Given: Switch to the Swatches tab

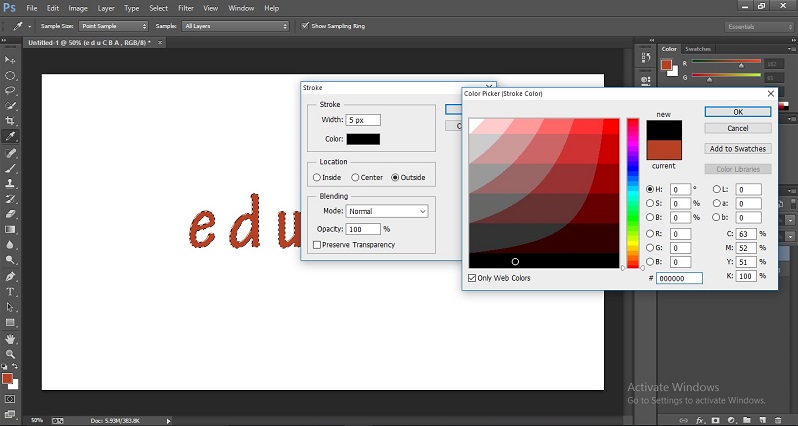Looking at the screenshot, I should click(x=698, y=49).
